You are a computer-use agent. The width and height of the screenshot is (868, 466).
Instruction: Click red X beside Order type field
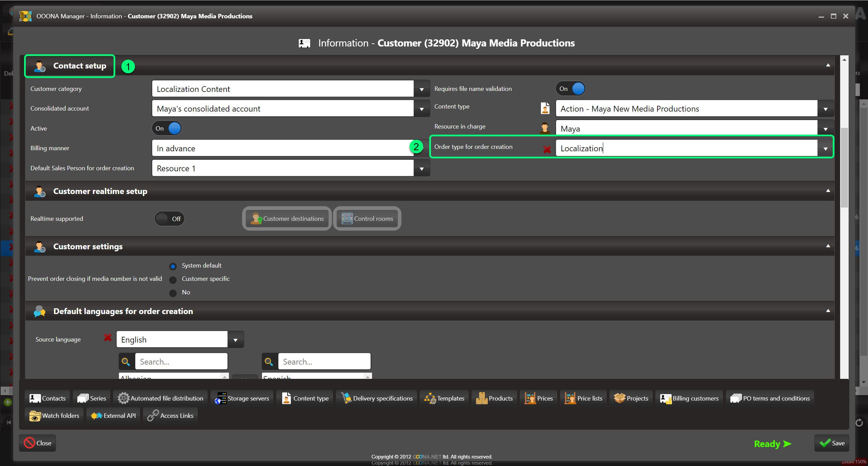pos(547,149)
